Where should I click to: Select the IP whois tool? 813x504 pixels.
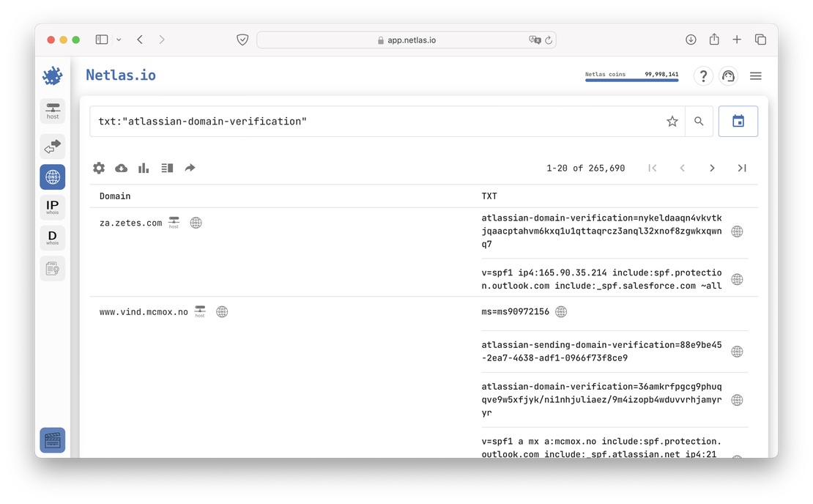pos(52,207)
